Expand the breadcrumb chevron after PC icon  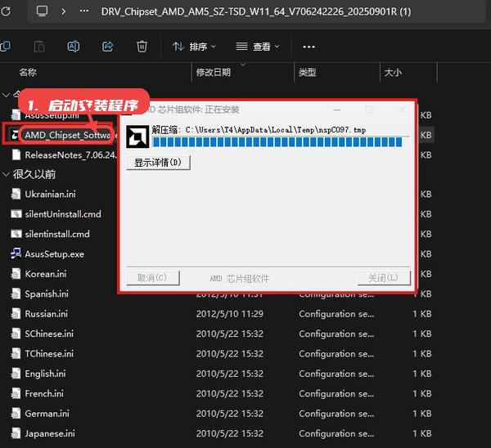[x=64, y=11]
